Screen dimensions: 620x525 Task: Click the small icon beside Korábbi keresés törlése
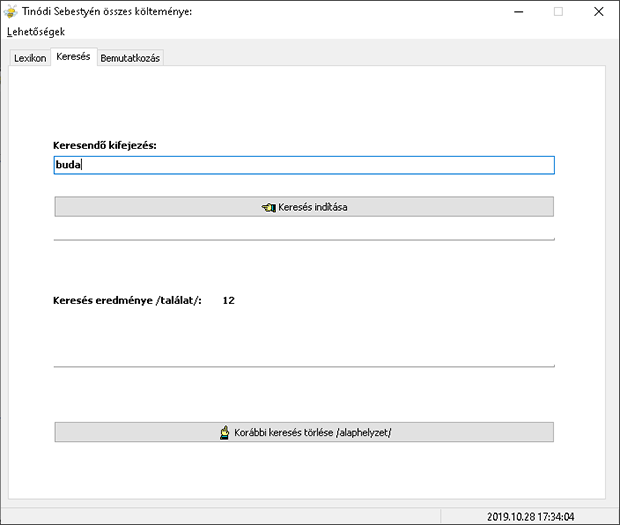[225, 432]
